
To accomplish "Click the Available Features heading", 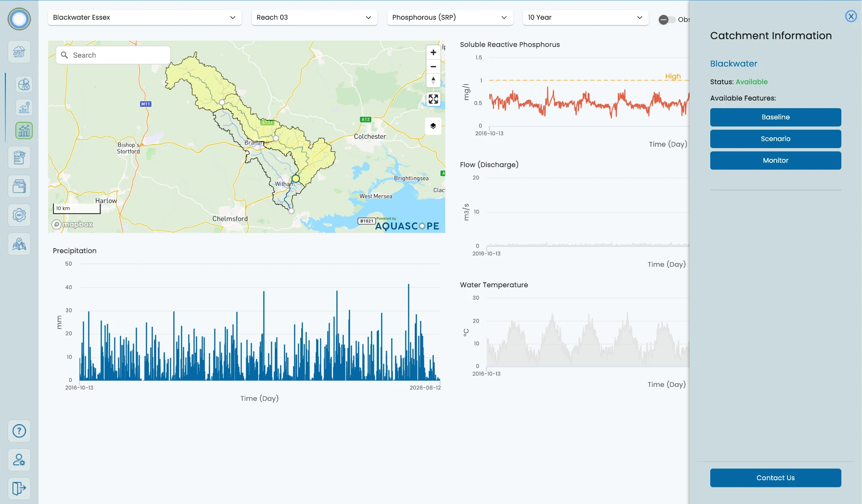I will coord(743,98).
